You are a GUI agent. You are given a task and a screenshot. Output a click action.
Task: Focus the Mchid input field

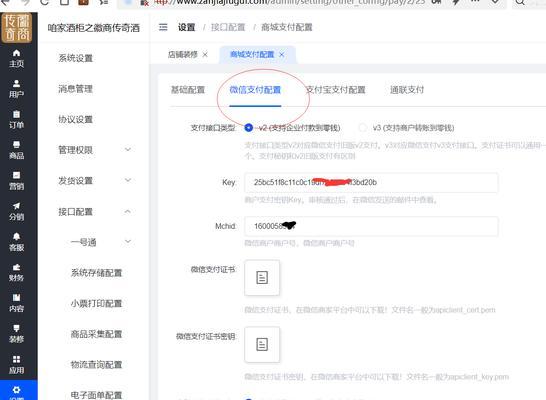(371, 226)
